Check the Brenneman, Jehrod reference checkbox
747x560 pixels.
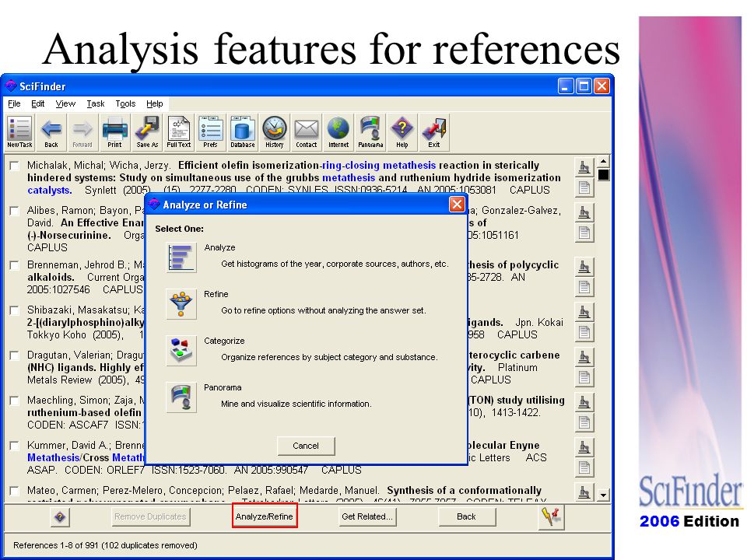[x=14, y=265]
